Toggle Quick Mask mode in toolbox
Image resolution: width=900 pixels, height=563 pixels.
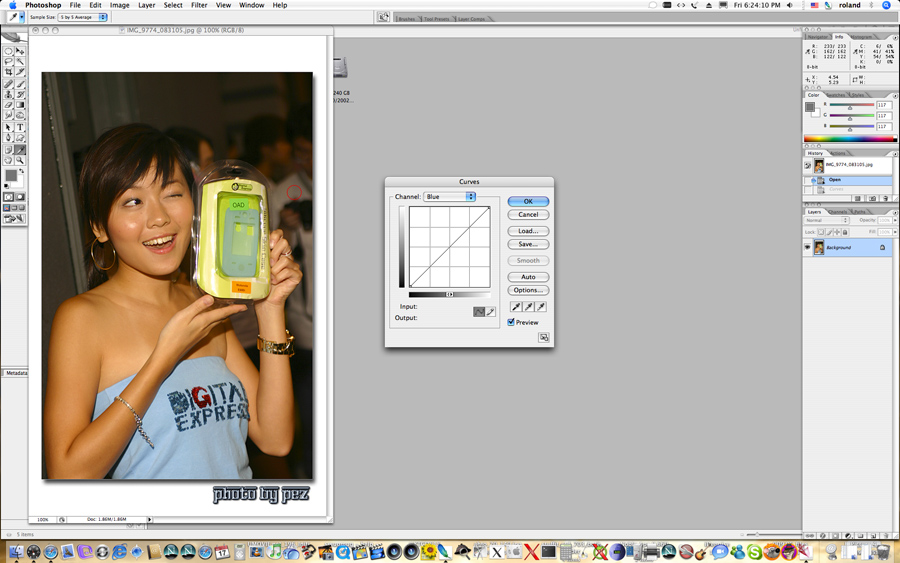tap(20, 197)
